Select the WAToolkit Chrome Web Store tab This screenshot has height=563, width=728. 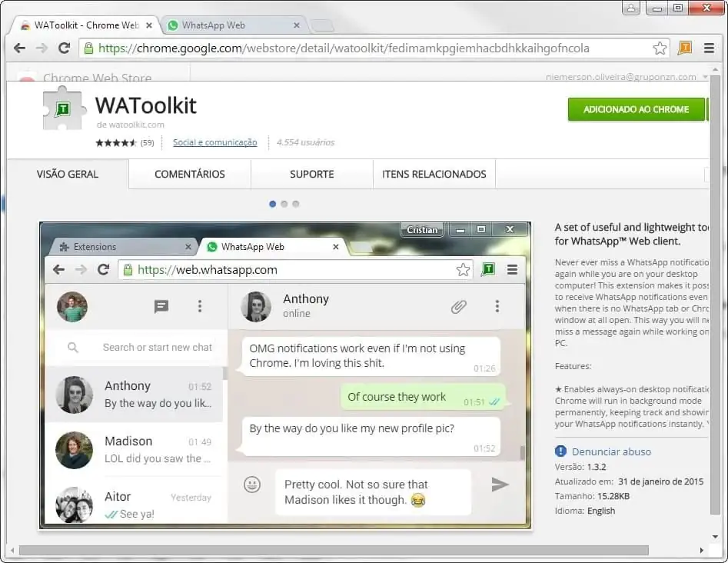click(86, 25)
